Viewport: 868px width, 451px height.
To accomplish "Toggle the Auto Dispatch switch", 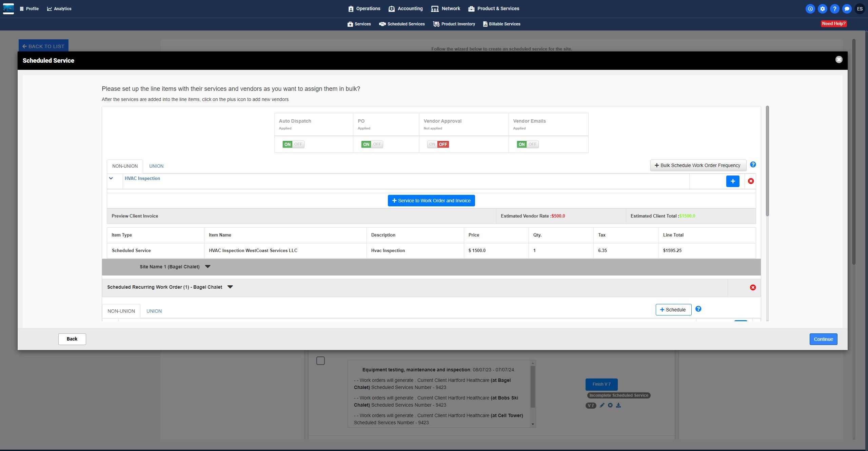I will pos(293,144).
